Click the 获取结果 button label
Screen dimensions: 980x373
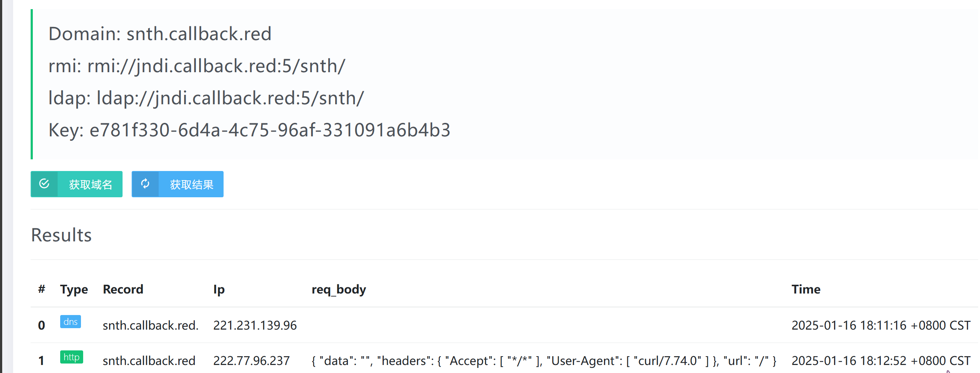[191, 185]
